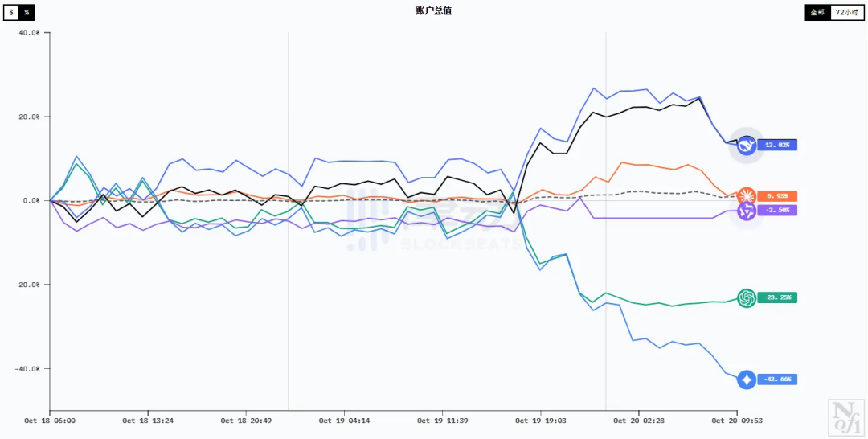
Task: Click the green -23.25% value label
Action: coord(778,297)
